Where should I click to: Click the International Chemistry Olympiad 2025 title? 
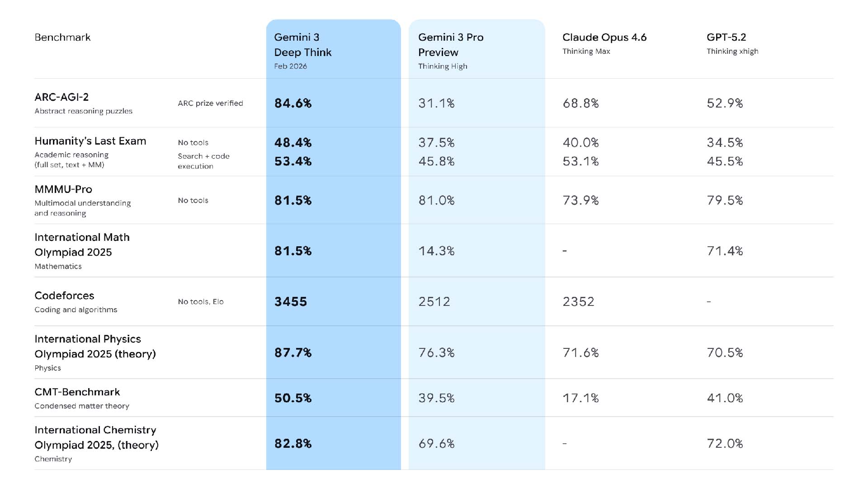point(96,437)
